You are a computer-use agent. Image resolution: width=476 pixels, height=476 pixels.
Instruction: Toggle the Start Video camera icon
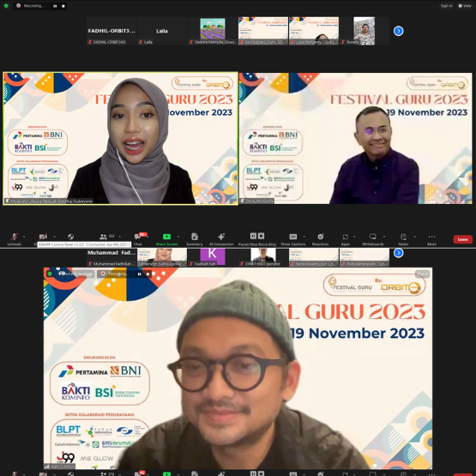pos(43,237)
